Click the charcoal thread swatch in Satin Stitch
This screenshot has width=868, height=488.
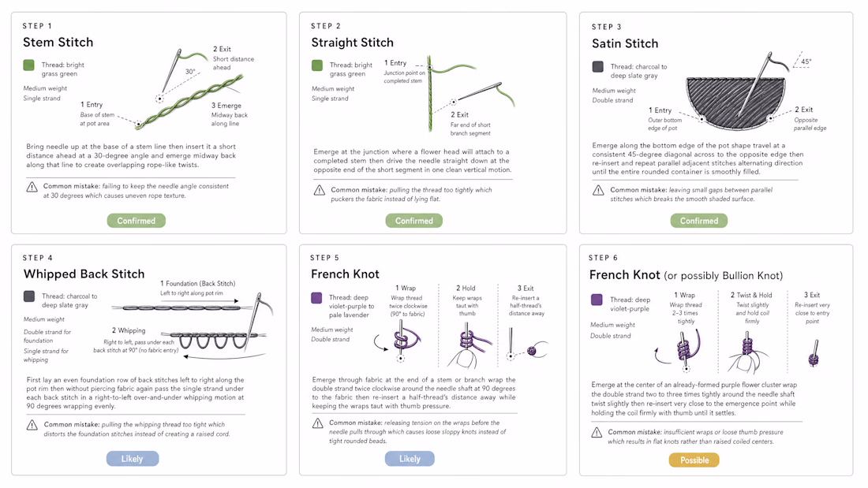598,66
